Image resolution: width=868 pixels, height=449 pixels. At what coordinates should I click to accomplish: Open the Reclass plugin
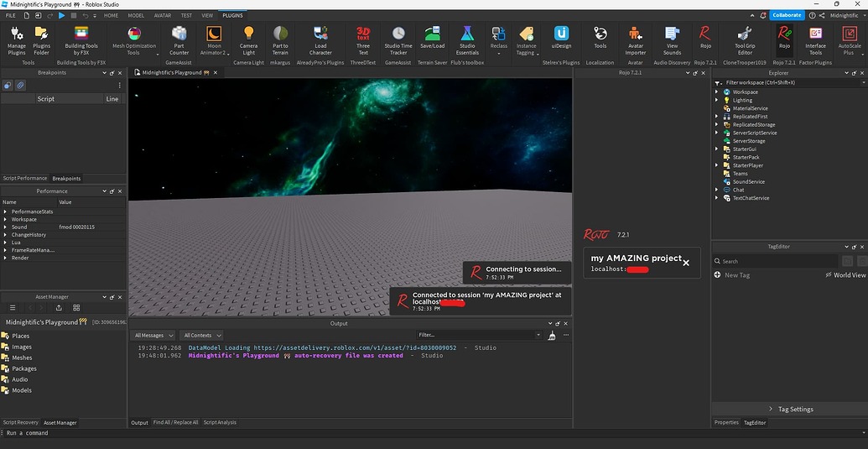pyautogui.click(x=498, y=40)
